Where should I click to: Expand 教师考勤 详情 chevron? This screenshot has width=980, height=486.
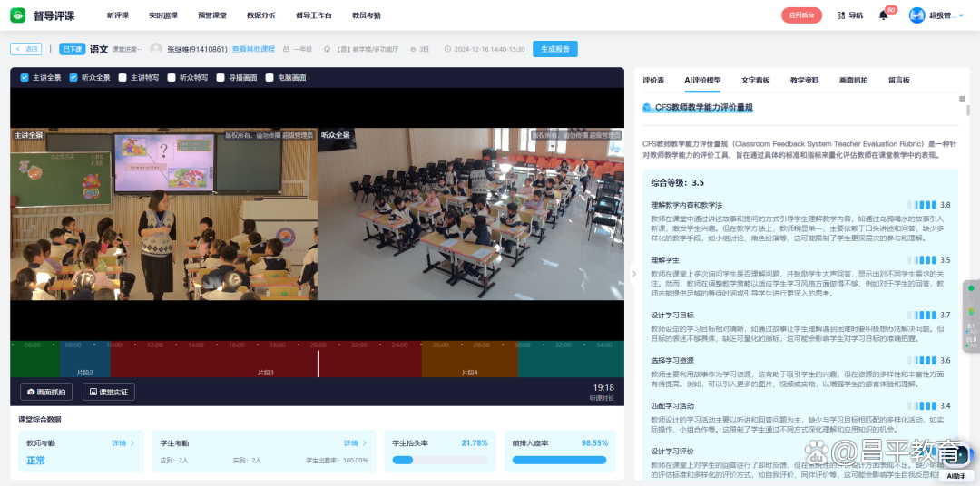click(132, 443)
